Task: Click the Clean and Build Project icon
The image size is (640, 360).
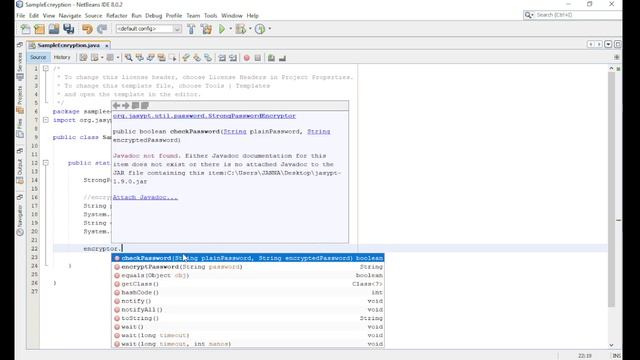Action: 206,29
